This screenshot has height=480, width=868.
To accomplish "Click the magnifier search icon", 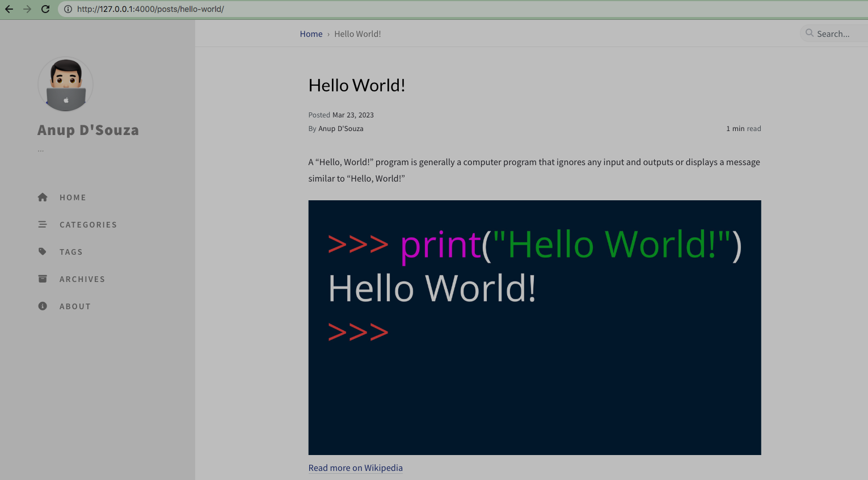I will click(810, 33).
